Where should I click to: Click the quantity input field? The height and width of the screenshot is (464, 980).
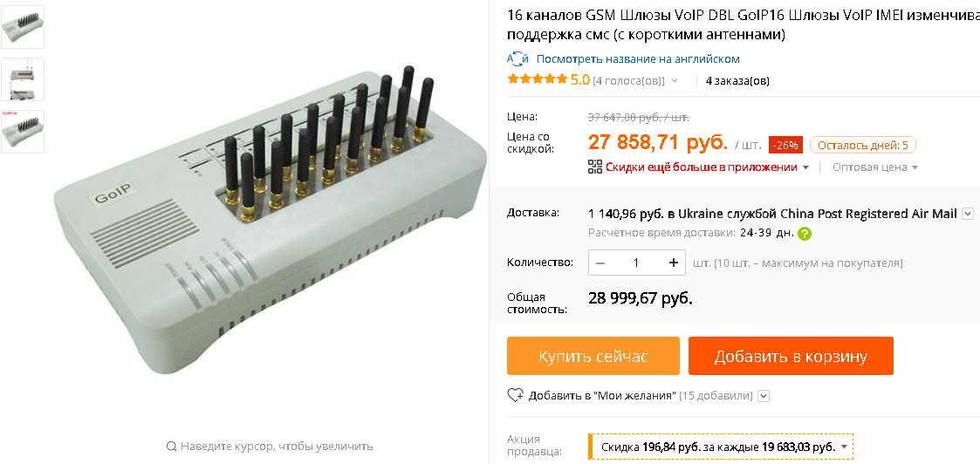pos(637,263)
